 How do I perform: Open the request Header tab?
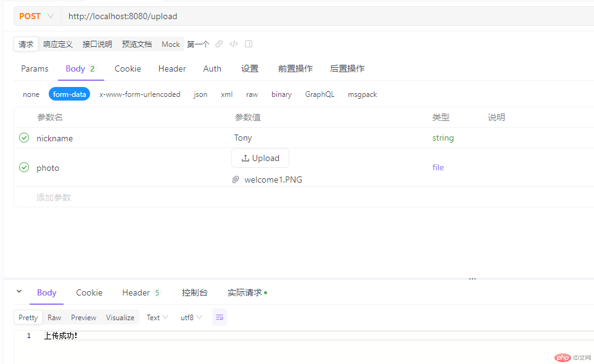tap(172, 68)
